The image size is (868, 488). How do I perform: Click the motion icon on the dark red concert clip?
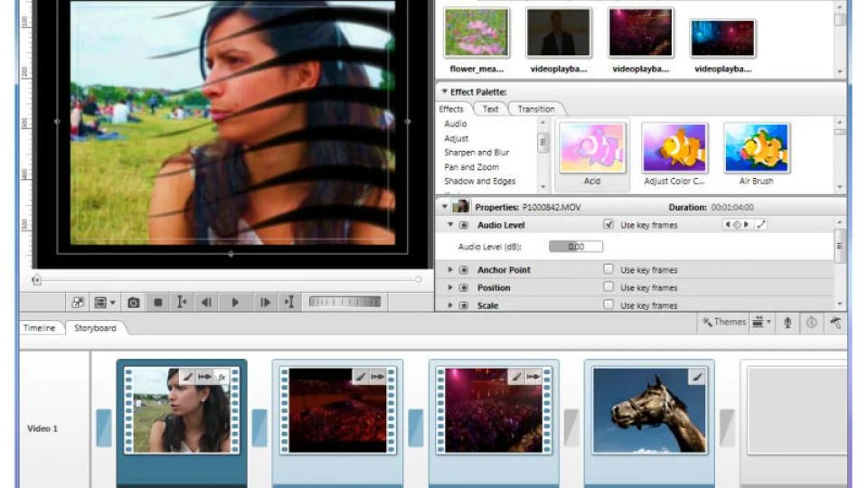point(378,377)
